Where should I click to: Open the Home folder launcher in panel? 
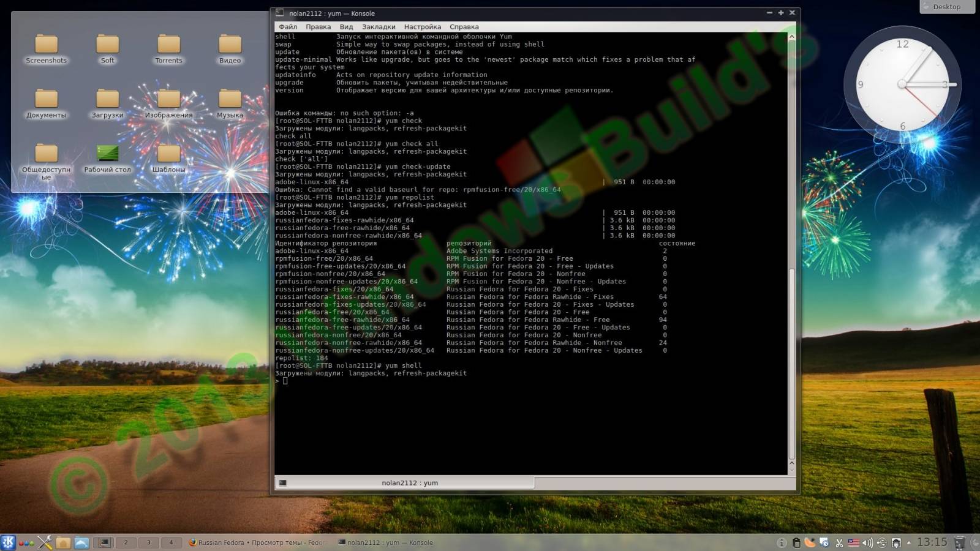(x=63, y=542)
